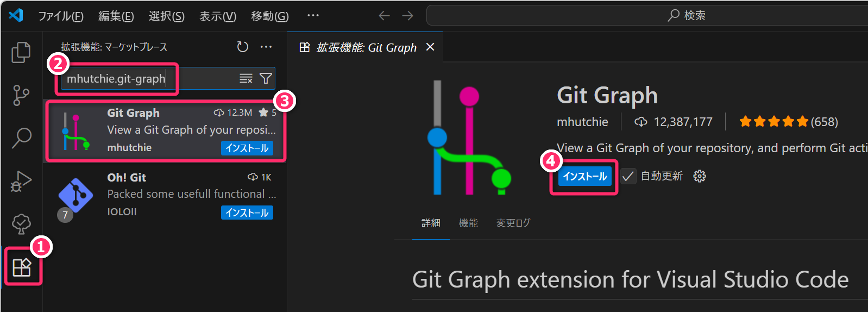Open the Source Control view
Screen dimensions: 868x312
(x=21, y=95)
